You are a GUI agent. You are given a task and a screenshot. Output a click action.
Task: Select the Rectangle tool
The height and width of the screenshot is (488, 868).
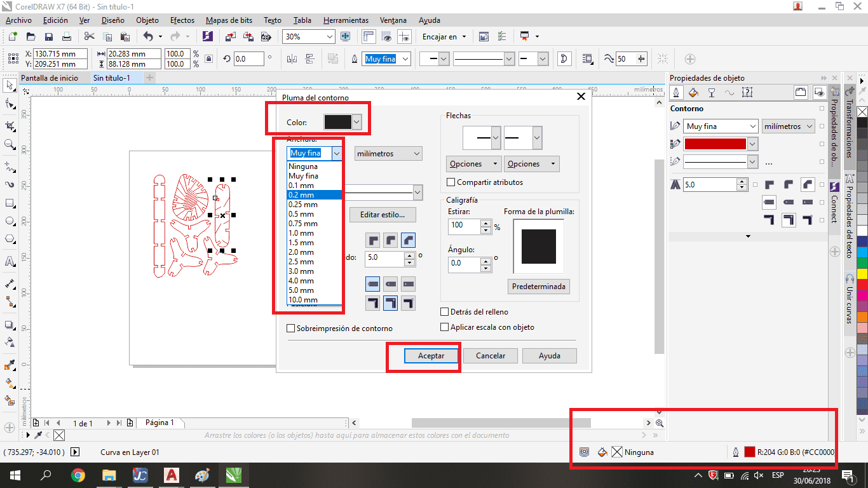click(x=10, y=203)
